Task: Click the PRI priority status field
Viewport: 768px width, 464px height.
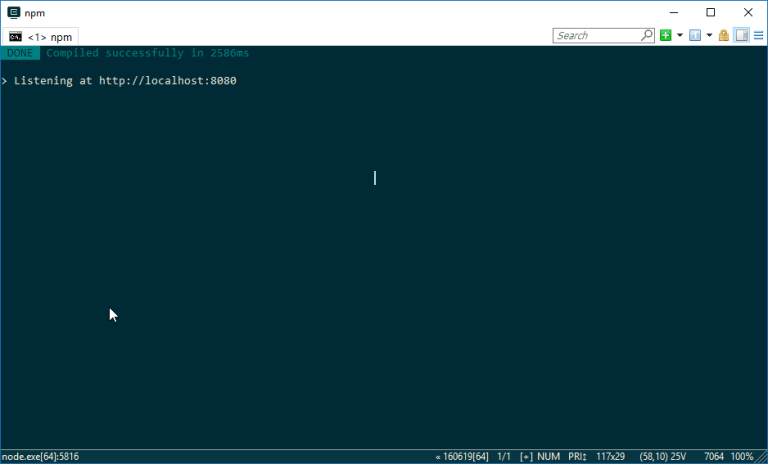Action: (x=577, y=456)
